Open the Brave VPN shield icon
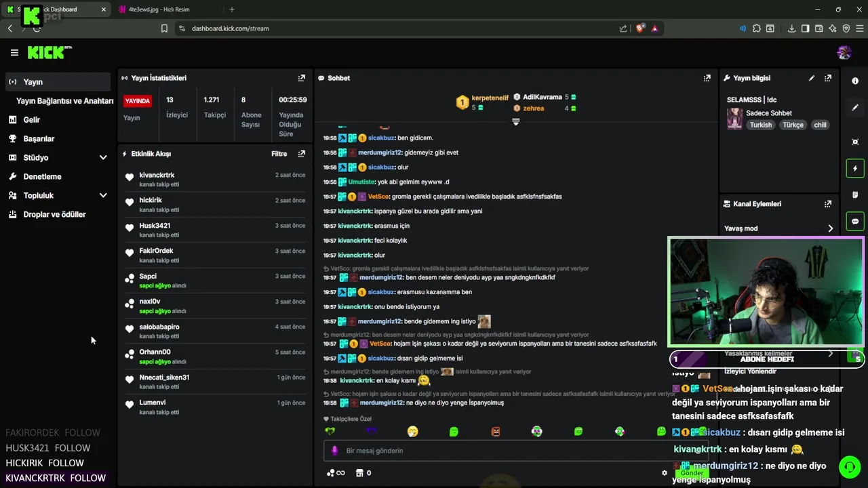The image size is (868, 488). tap(846, 28)
